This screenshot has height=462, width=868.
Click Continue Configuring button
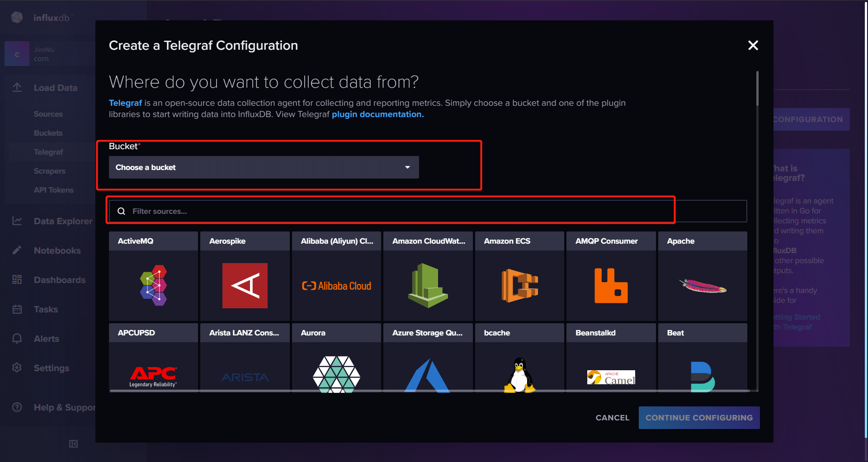pos(699,418)
